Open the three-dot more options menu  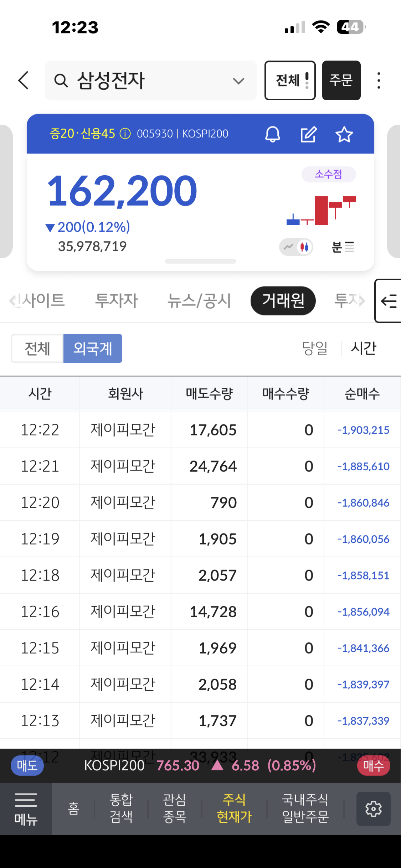pyautogui.click(x=379, y=80)
